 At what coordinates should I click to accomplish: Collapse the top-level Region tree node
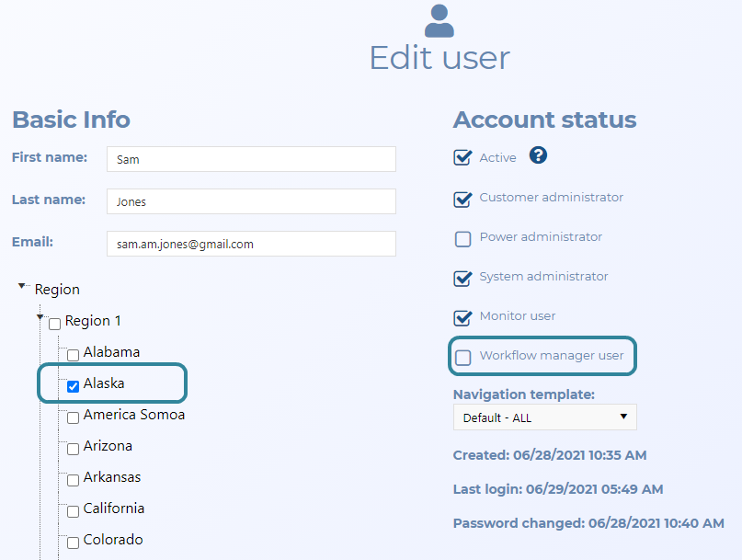click(21, 287)
